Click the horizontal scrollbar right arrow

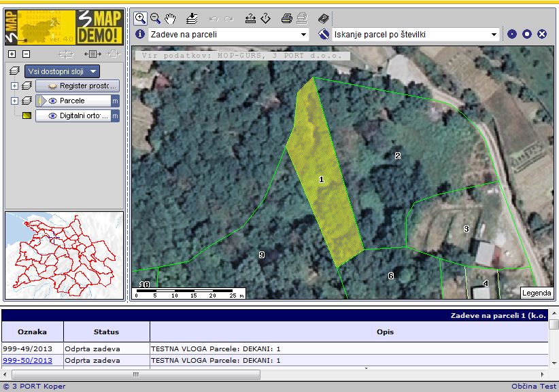543,374
